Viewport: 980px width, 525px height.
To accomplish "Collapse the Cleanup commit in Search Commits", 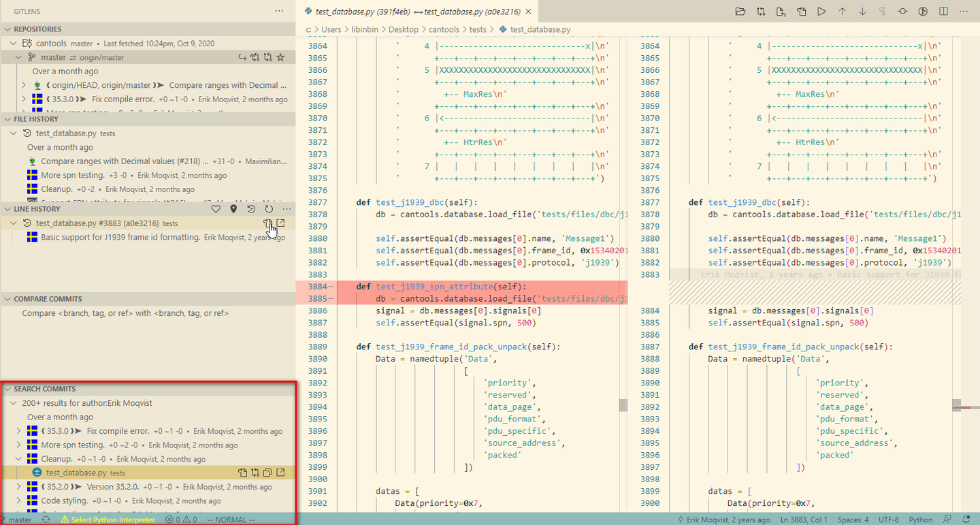I will click(19, 459).
